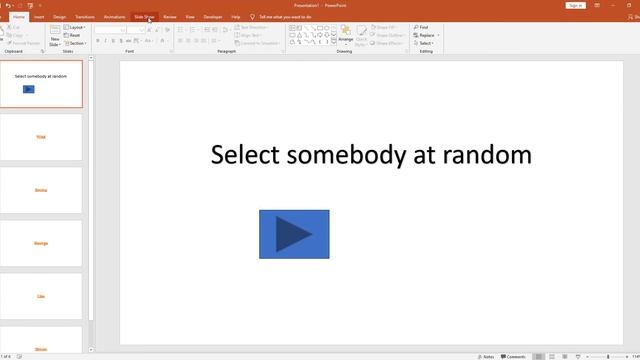Click the Shape Fill button
Screen dimensions: 640x360
[384, 27]
